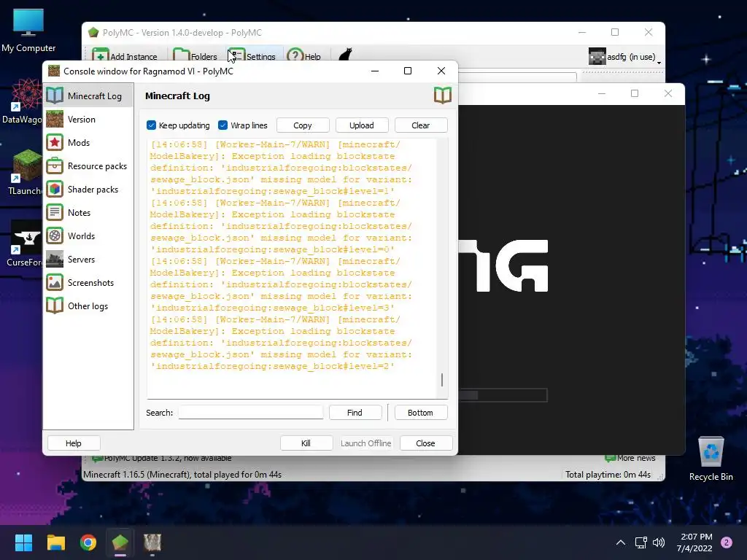Screen dimensions: 747x560
Task: Open Chrome from taskbar
Action: (x=88, y=542)
